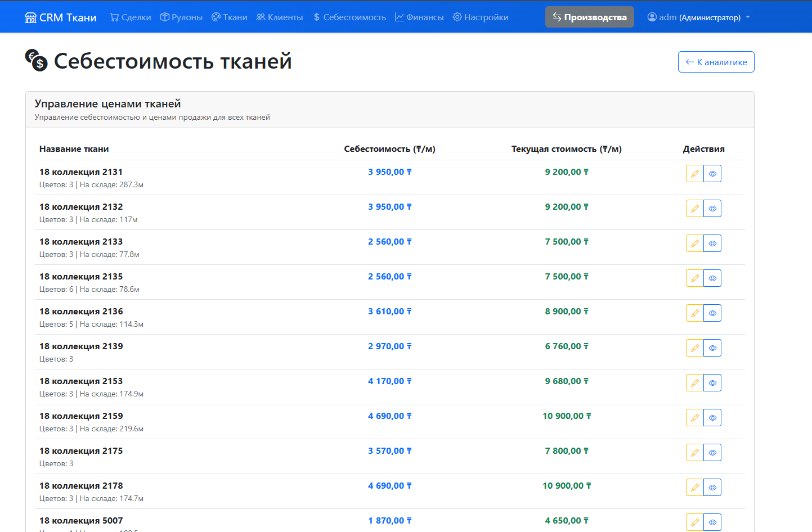Select the 18 коллекция 2135 fabric name
812x532 pixels.
81,277
